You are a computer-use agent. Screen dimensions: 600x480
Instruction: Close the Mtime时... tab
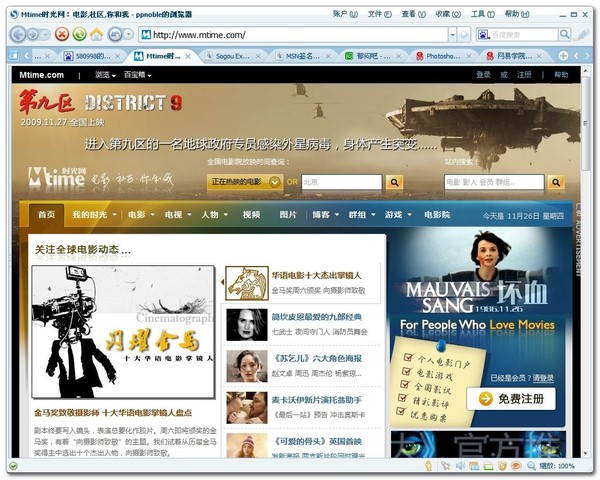188,56
